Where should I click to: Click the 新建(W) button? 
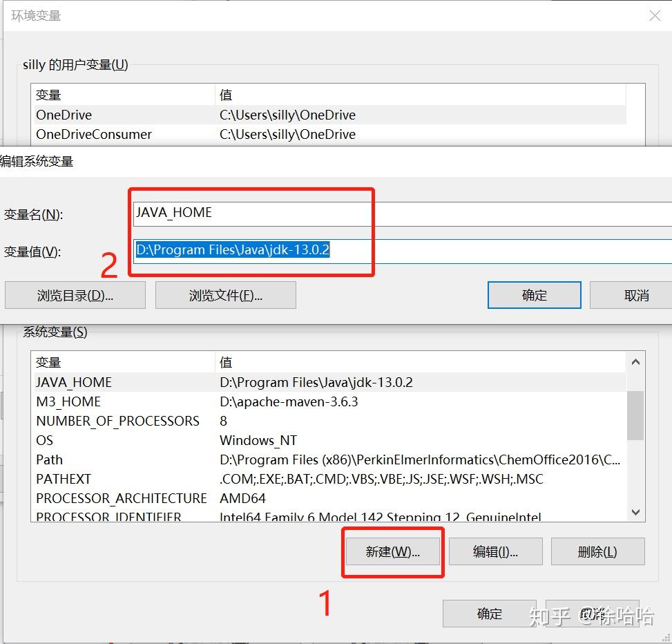(393, 551)
